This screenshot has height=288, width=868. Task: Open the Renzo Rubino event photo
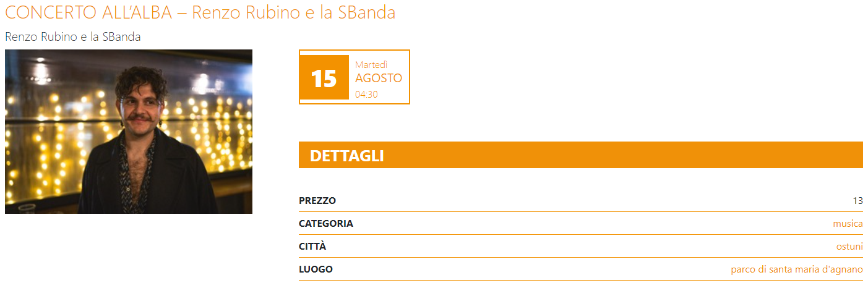pos(129,132)
